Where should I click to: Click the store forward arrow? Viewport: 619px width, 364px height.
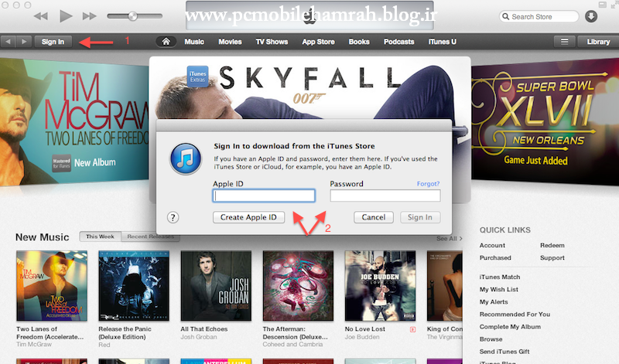[24, 42]
